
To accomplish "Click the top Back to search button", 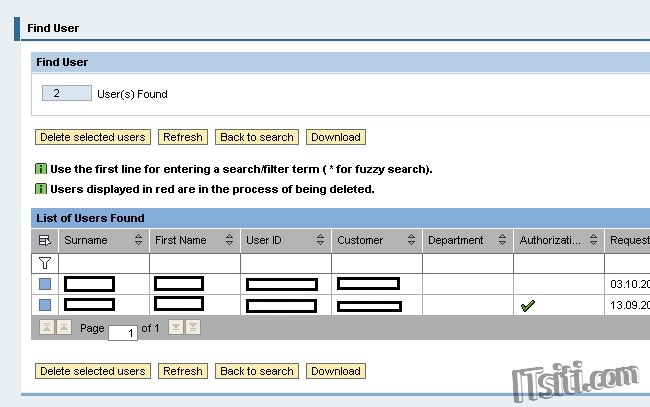I will point(257,137).
